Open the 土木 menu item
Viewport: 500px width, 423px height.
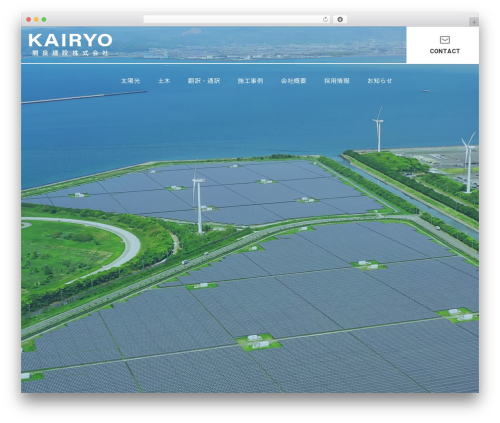164,81
